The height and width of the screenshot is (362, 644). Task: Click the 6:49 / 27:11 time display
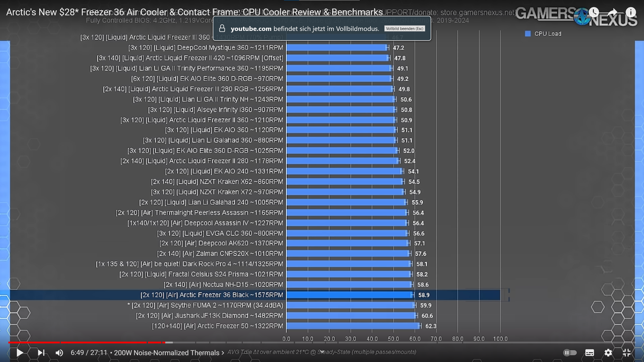pos(89,353)
